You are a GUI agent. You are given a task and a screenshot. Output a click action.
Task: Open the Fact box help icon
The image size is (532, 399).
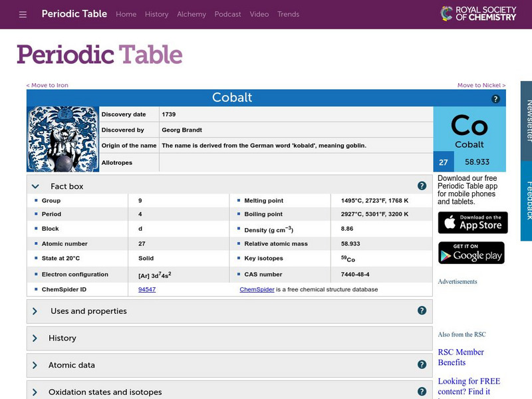[x=422, y=184]
